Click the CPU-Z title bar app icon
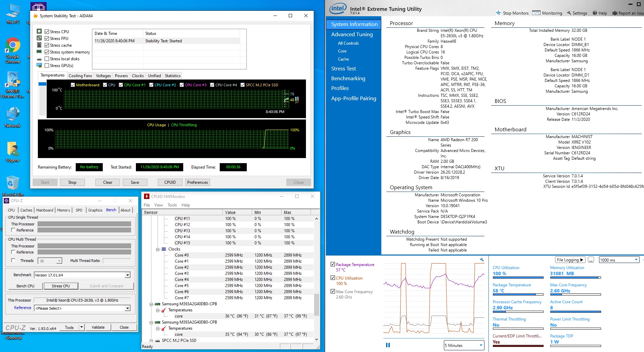This screenshot has height=352, width=644. [6, 201]
